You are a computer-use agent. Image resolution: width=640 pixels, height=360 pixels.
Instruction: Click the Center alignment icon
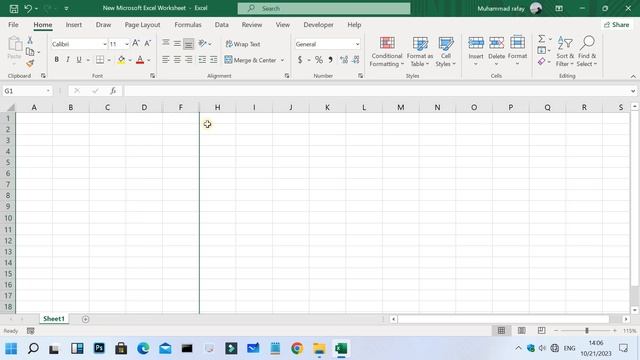[x=177, y=60]
